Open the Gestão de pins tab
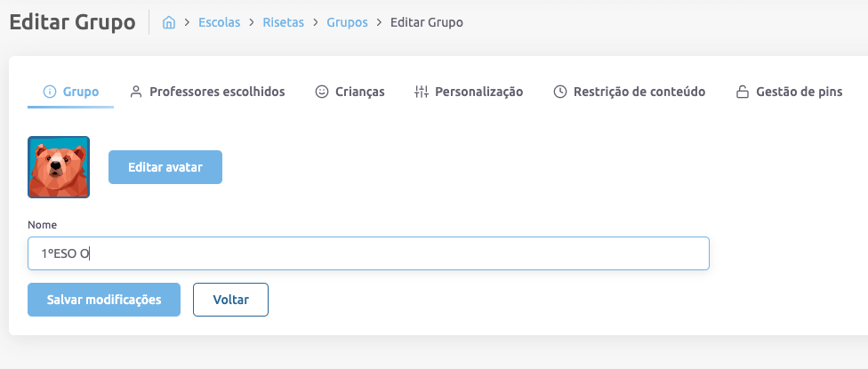The height and width of the screenshot is (369, 868). (x=799, y=92)
